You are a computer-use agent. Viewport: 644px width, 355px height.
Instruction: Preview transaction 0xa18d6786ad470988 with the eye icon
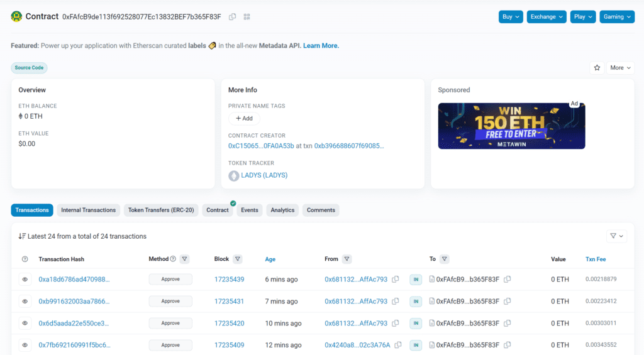(25, 280)
